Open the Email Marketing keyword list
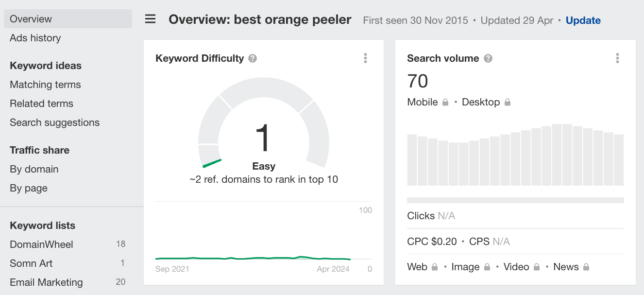This screenshot has height=295, width=644. pyautogui.click(x=46, y=282)
